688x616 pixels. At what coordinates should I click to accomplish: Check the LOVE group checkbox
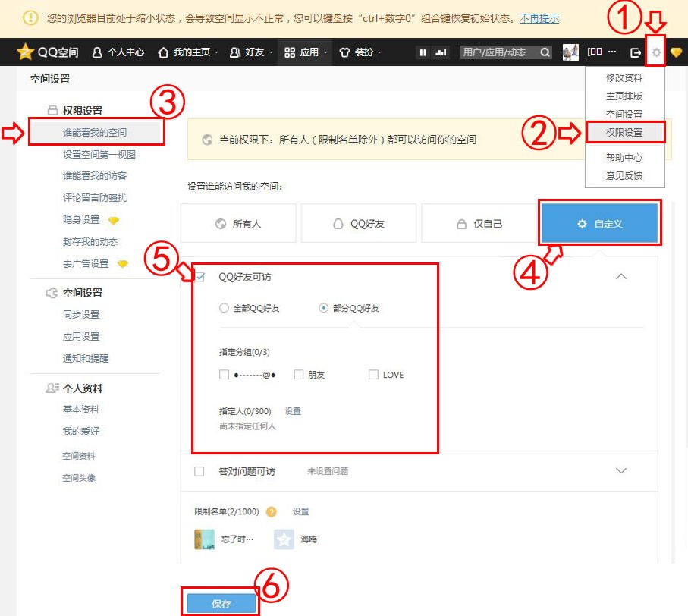coord(372,375)
